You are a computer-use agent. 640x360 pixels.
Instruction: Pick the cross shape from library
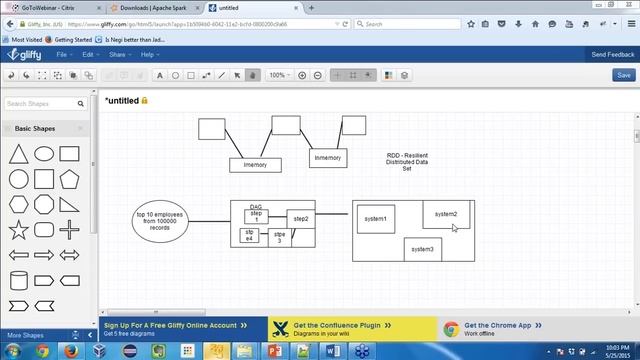[69, 229]
